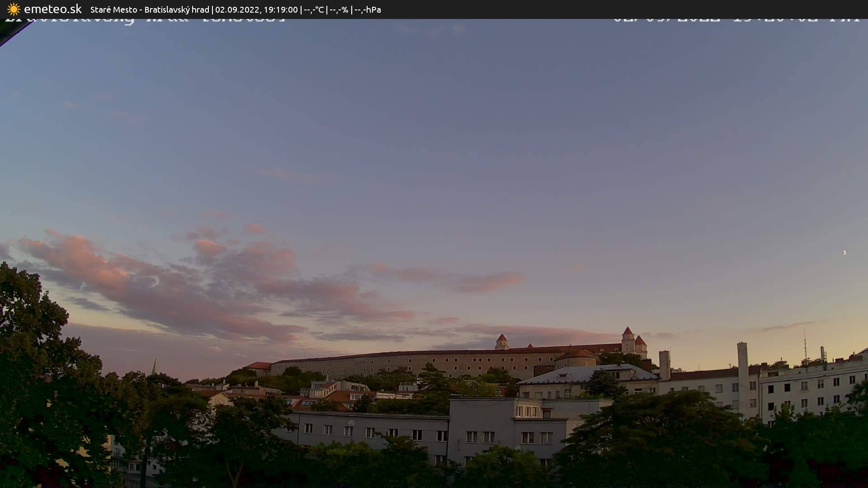Click the emeteo.sk site name text
This screenshot has height=488, width=868.
[52, 9]
